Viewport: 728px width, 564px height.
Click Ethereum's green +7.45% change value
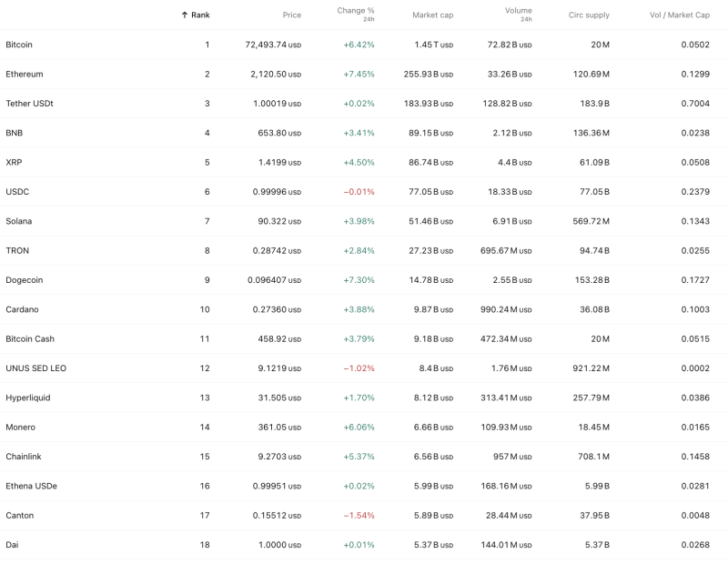coord(358,72)
